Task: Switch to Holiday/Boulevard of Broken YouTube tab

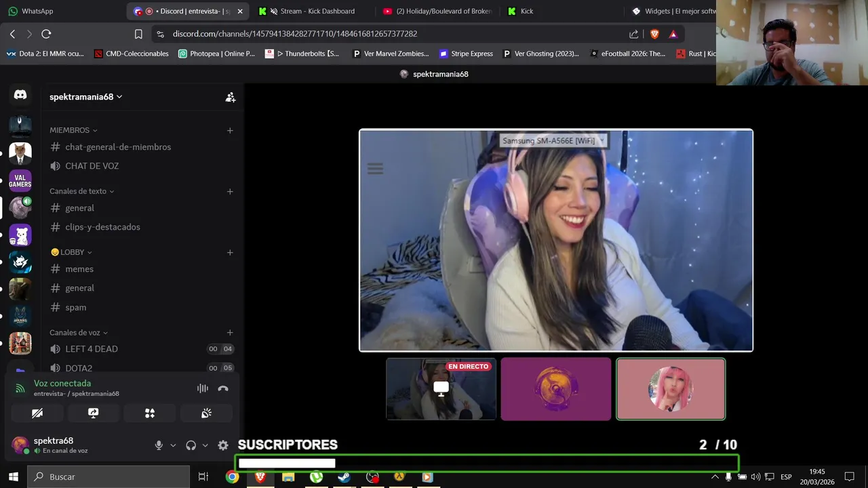Action: point(437,11)
